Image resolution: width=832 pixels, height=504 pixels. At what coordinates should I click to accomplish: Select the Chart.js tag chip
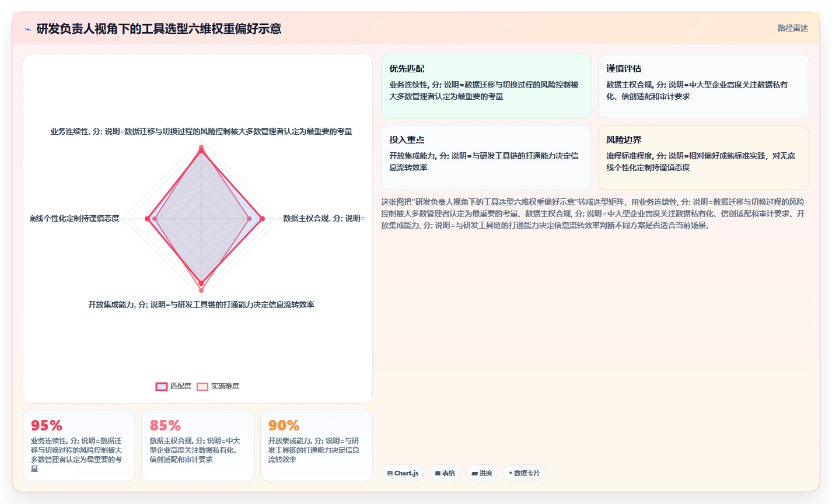click(403, 473)
